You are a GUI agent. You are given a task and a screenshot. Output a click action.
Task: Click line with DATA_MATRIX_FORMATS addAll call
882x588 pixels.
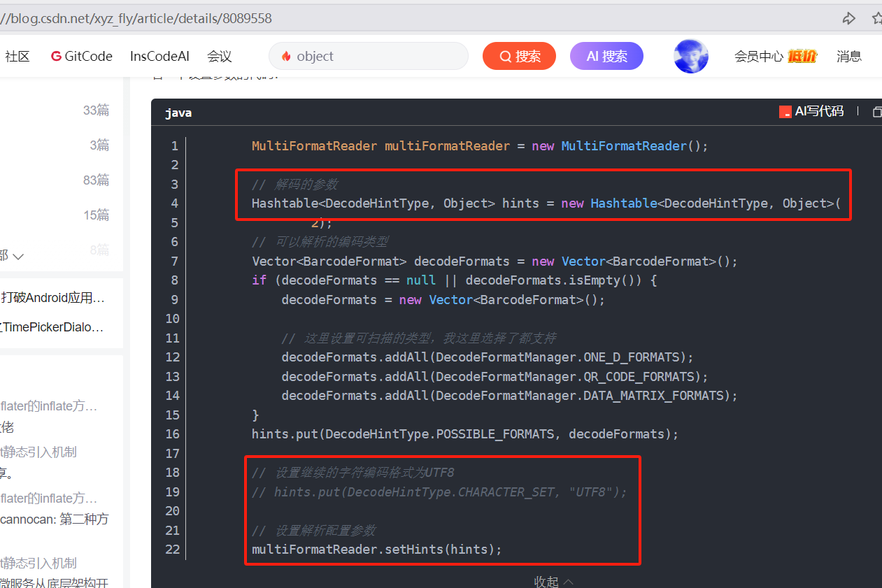pos(509,396)
